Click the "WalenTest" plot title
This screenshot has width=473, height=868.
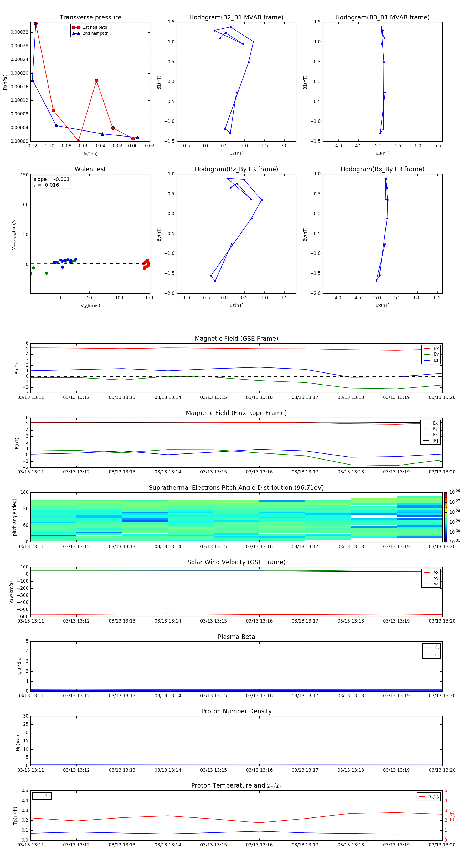[x=90, y=169]
